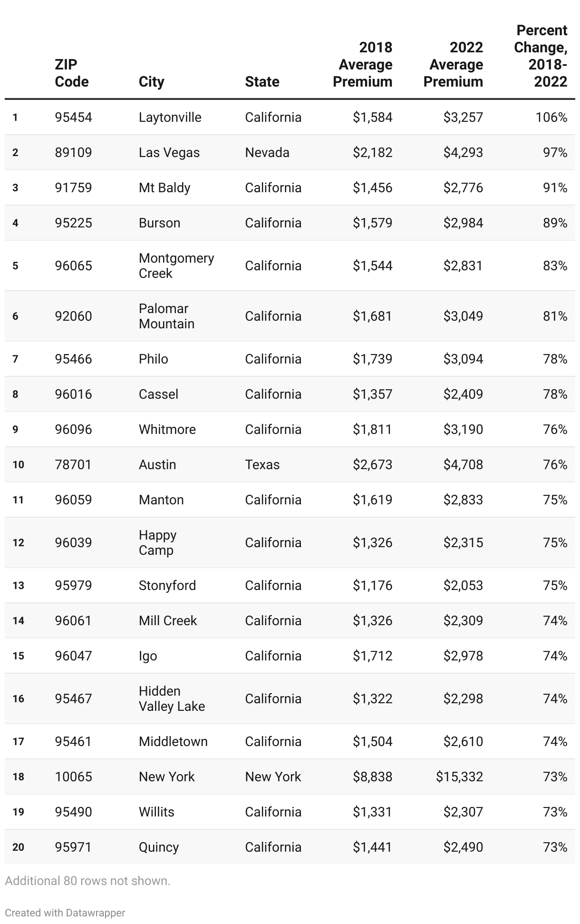Viewport: 580px width, 924px height.
Task: Select the Palomar Mountain city cell
Action: pos(166,316)
